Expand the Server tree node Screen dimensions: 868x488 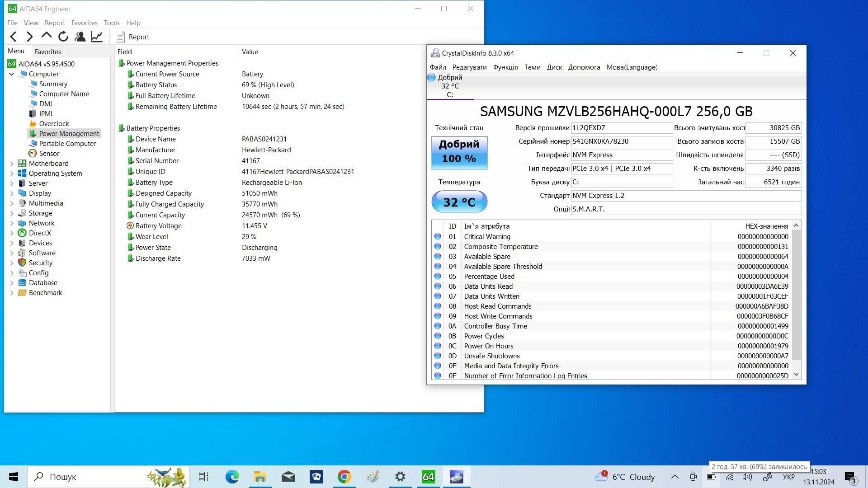click(12, 183)
